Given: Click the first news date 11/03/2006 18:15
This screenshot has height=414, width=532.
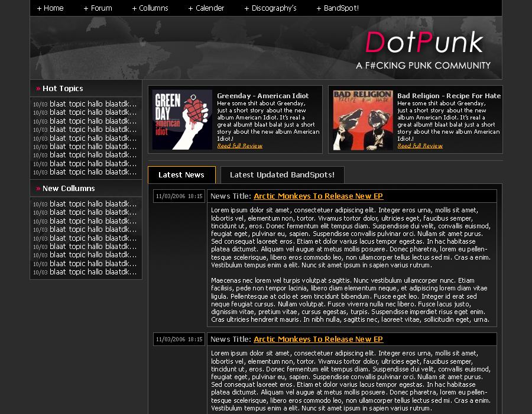Looking at the screenshot, I should (179, 196).
